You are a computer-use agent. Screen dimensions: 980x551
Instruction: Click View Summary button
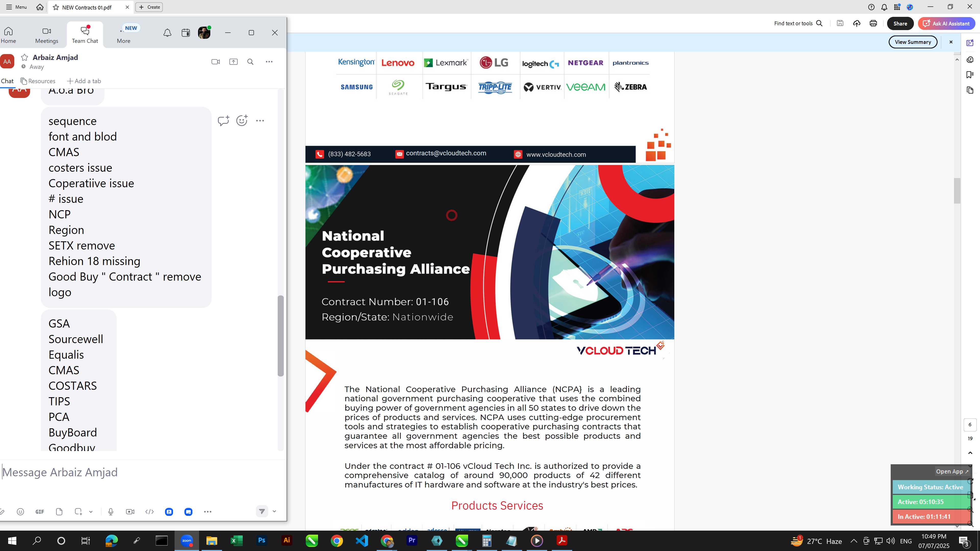913,42
